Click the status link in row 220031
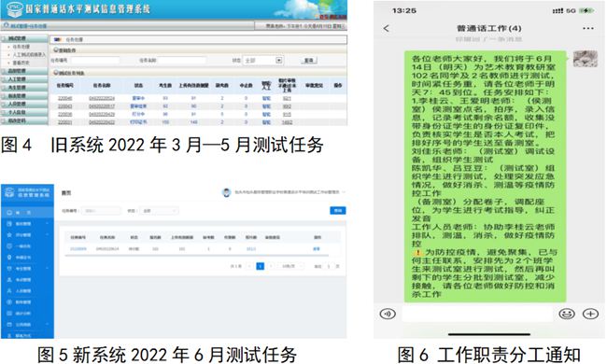Image resolution: width=607 pixels, height=364 pixels. pos(138,122)
